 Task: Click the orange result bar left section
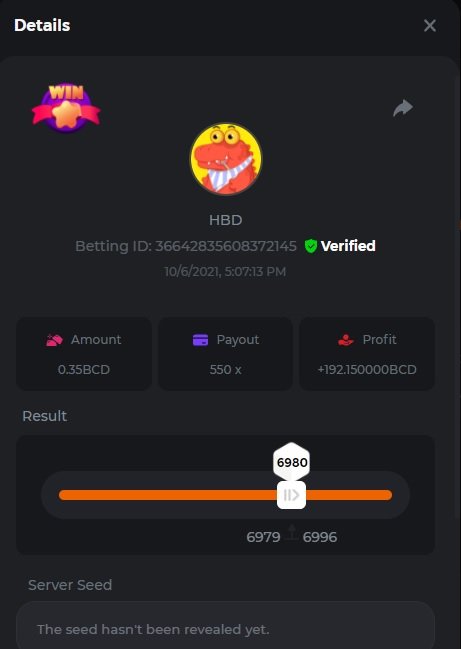click(x=168, y=495)
